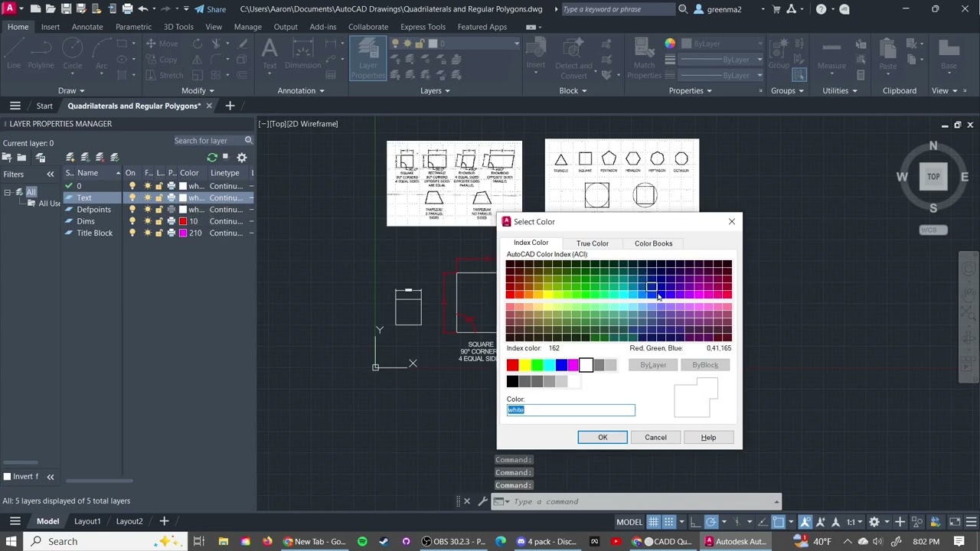980x551 pixels.
Task: Pick the yellow standard color swatch
Action: click(x=524, y=366)
